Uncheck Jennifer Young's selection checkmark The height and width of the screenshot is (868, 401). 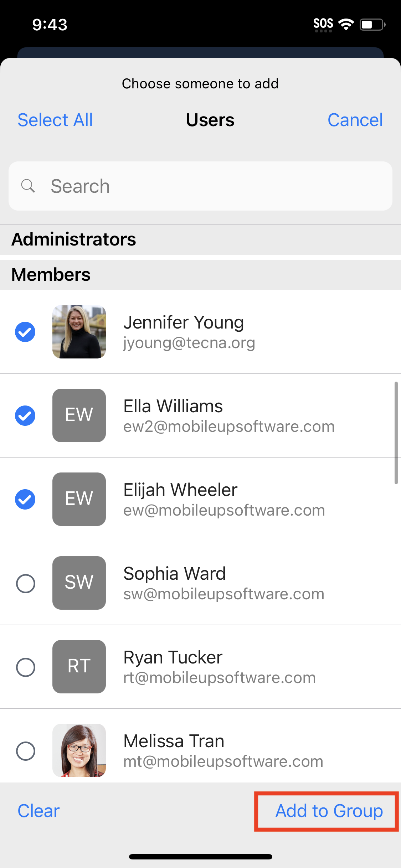25,332
